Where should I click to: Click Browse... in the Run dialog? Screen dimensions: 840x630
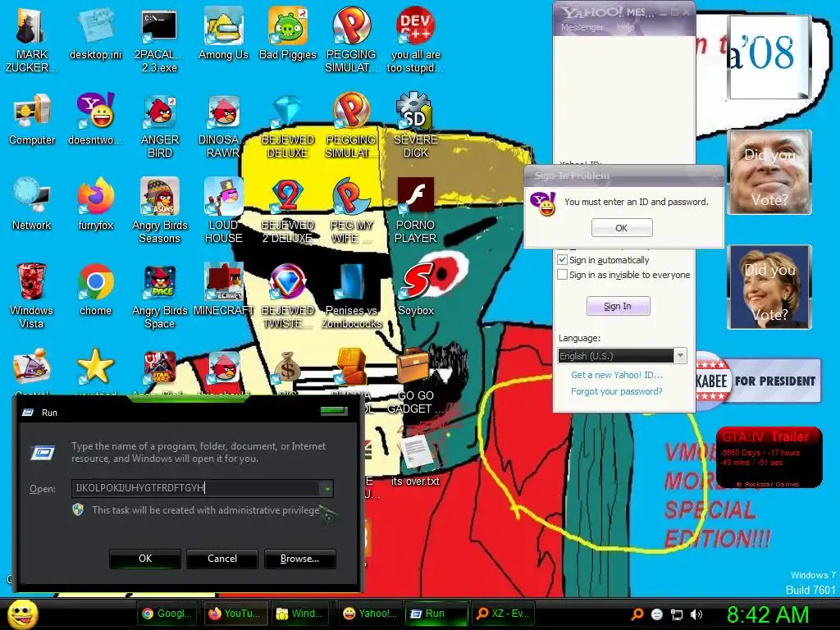click(x=299, y=558)
